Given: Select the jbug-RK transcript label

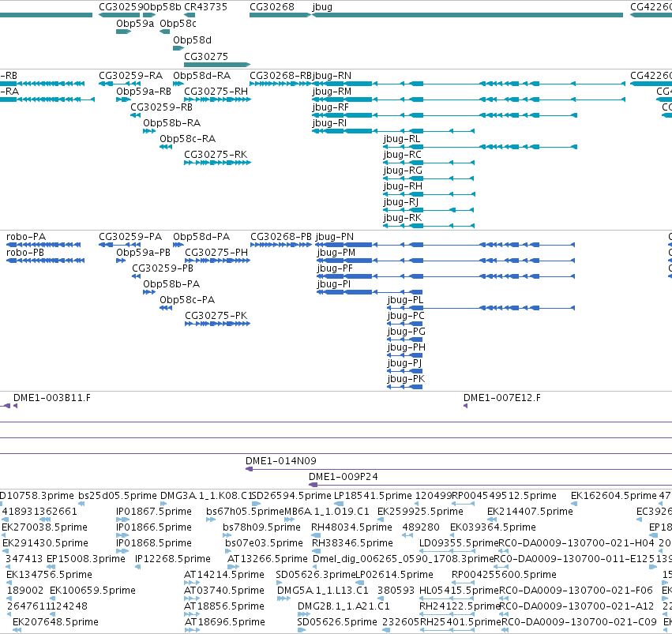Looking at the screenshot, I should pyautogui.click(x=403, y=218).
